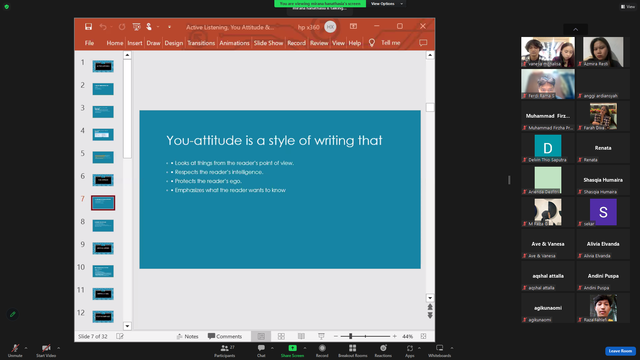The width and height of the screenshot is (640, 360).
Task: Start Slide Show from status bar icon
Action: 321,336
